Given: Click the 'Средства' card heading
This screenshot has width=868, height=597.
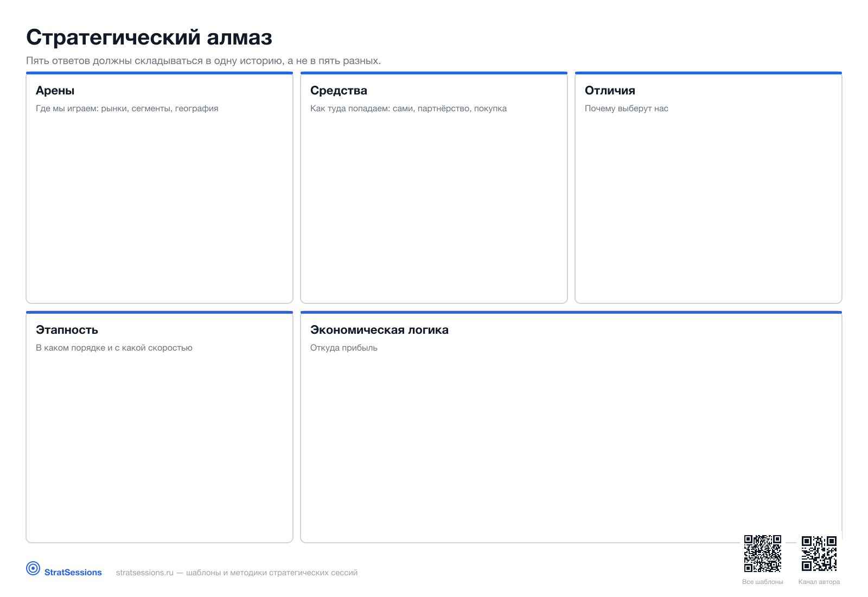Looking at the screenshot, I should pos(339,91).
